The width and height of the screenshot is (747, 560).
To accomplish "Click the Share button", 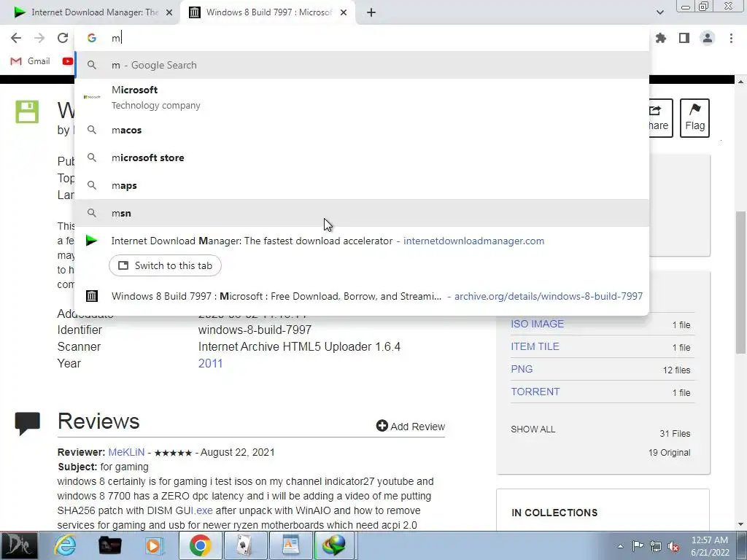I will pos(660,118).
